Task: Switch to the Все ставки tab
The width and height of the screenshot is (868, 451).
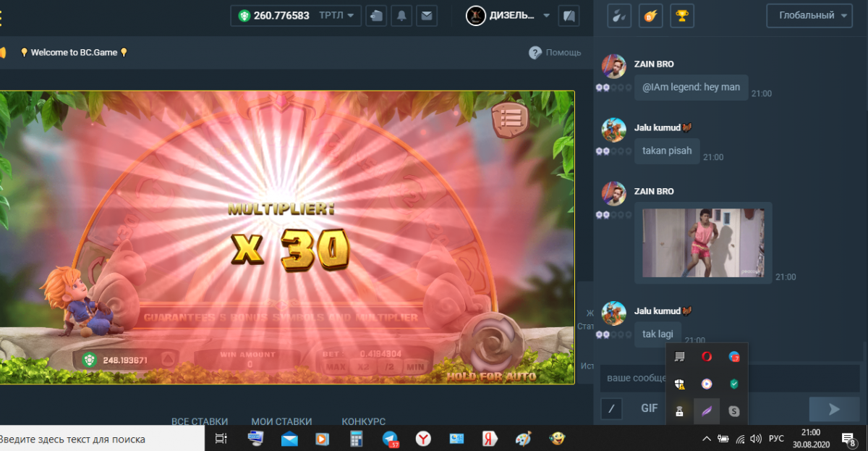Action: tap(200, 421)
